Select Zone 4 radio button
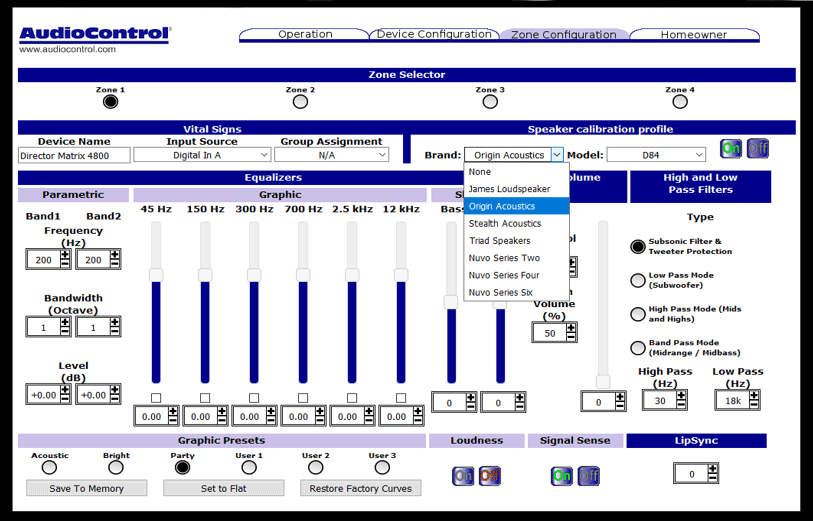Viewport: 813px width, 521px height. (680, 102)
